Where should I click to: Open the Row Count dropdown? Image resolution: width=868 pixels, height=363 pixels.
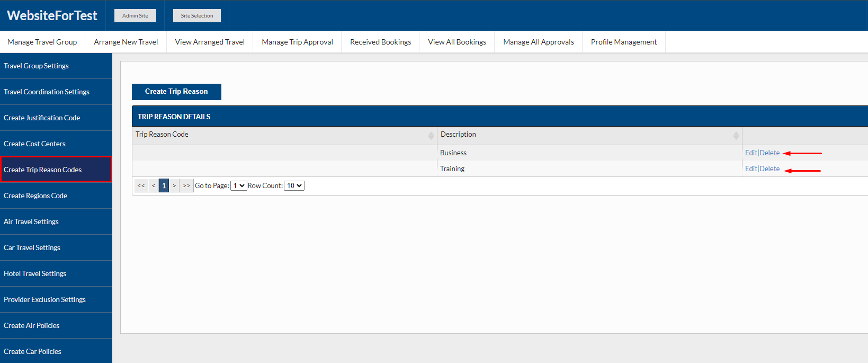pos(294,185)
